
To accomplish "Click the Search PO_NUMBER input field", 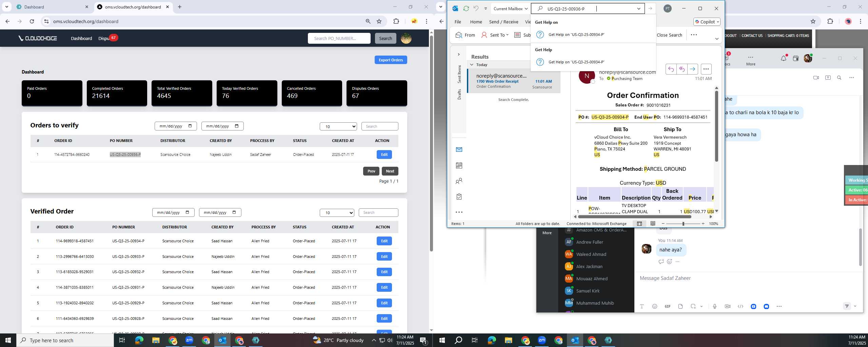I will (x=339, y=38).
